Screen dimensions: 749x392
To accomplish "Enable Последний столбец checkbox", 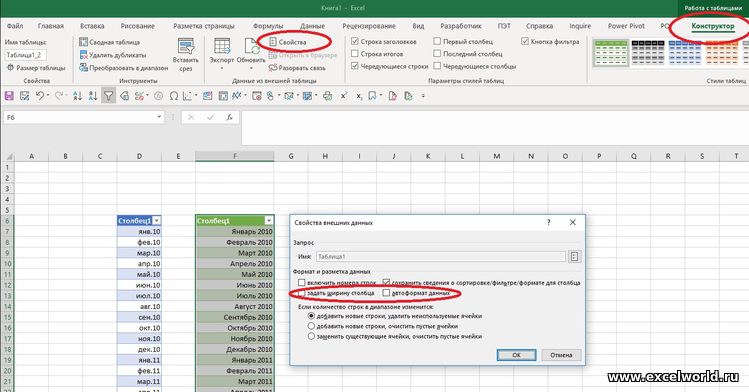I will [x=437, y=53].
